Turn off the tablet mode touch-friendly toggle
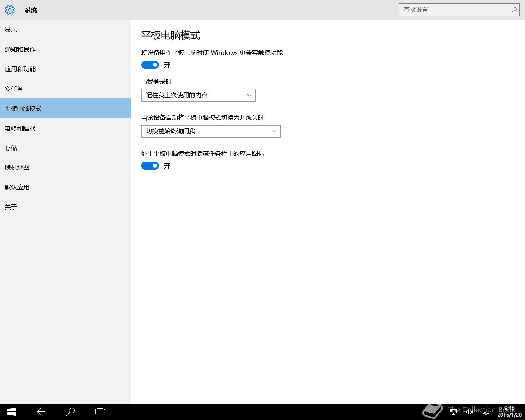The width and height of the screenshot is (525, 420). 150,65
